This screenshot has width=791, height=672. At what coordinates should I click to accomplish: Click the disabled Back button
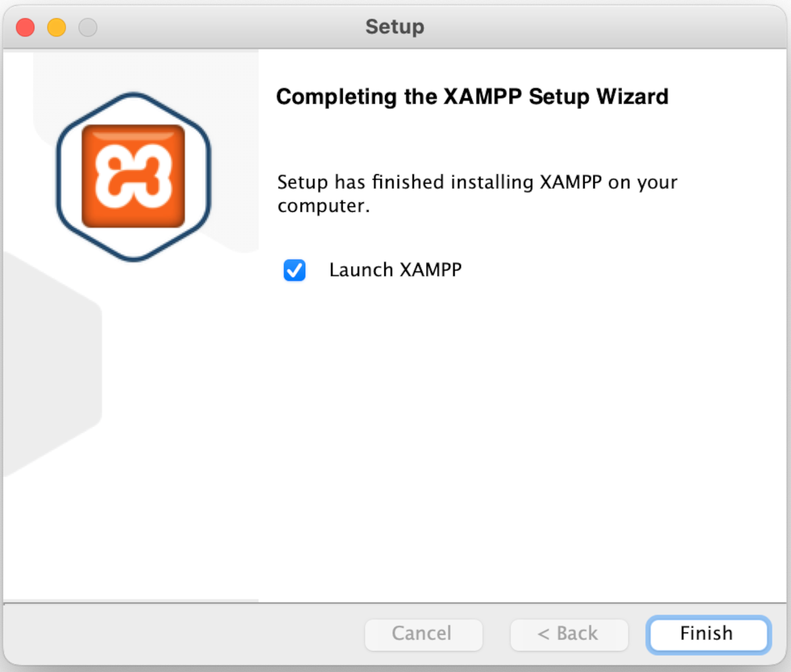pos(568,634)
